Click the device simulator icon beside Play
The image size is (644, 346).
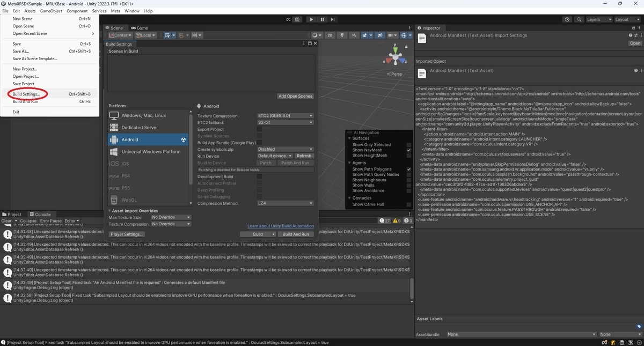(297, 19)
